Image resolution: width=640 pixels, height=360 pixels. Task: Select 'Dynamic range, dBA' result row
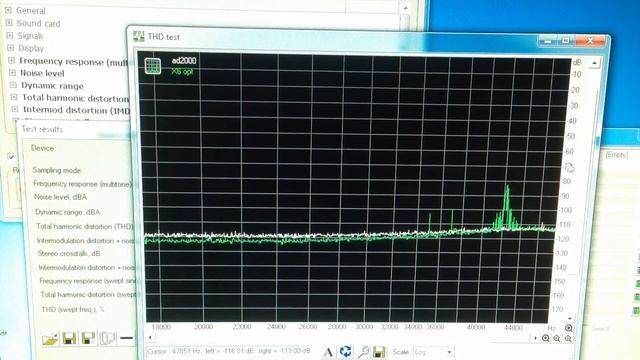[x=67, y=212]
